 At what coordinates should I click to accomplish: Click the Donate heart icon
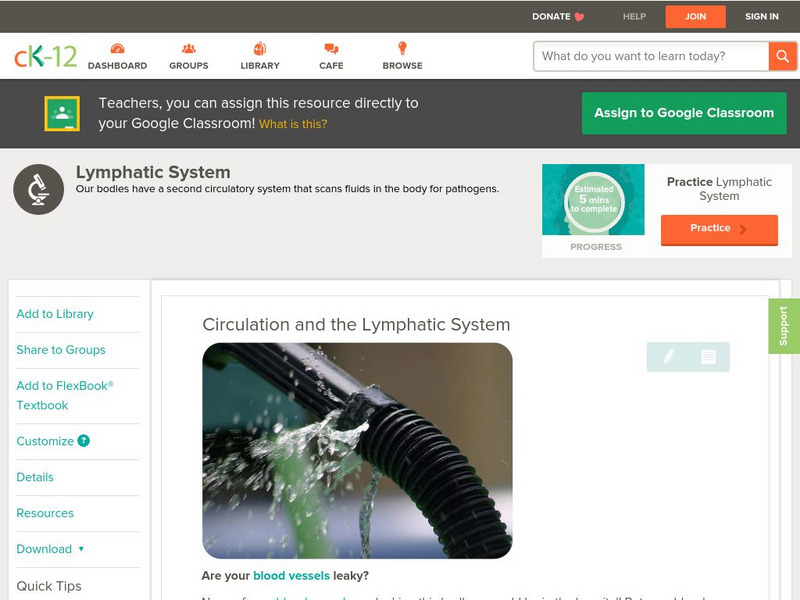579,17
